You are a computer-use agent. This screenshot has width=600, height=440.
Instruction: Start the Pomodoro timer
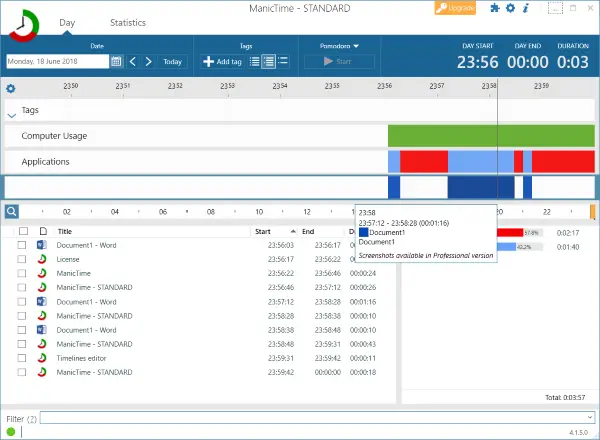point(339,61)
